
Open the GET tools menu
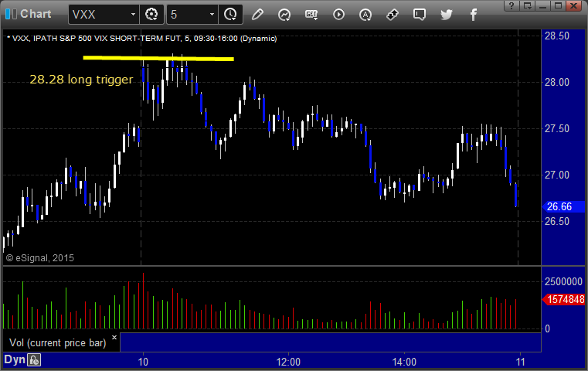click(311, 15)
